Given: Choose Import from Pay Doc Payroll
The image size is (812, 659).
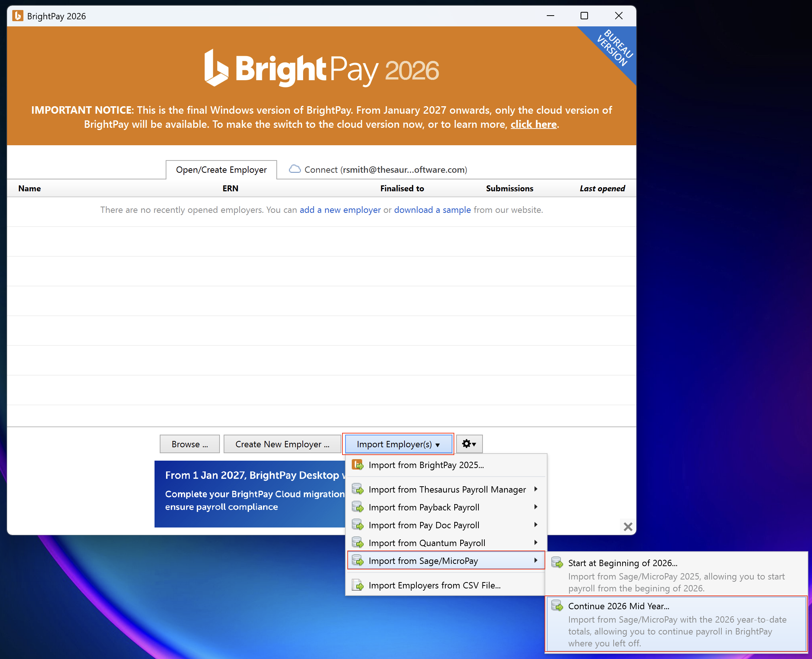Looking at the screenshot, I should tap(446, 525).
